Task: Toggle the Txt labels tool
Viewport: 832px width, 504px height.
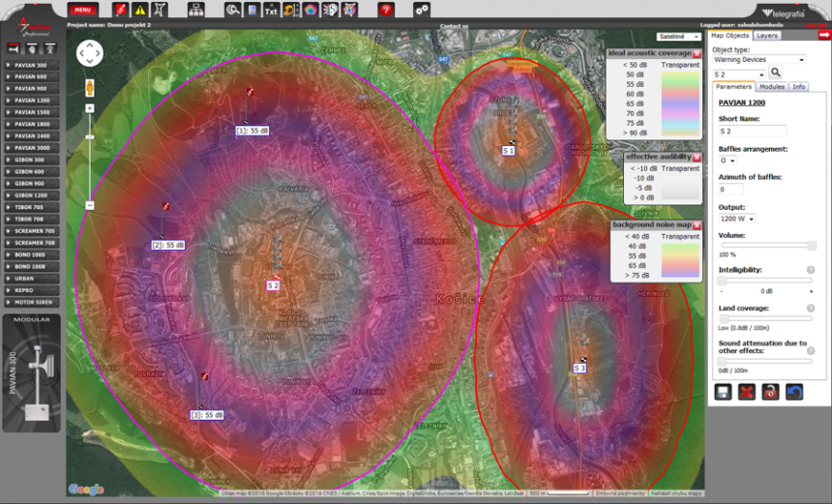Action: pyautogui.click(x=271, y=10)
